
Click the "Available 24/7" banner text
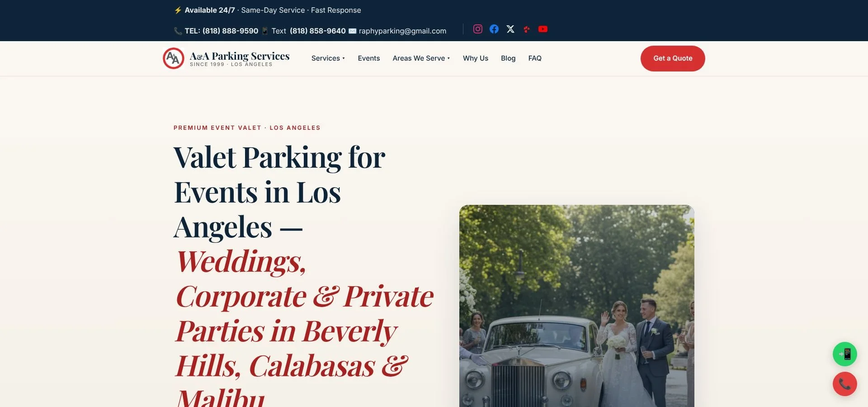click(210, 10)
